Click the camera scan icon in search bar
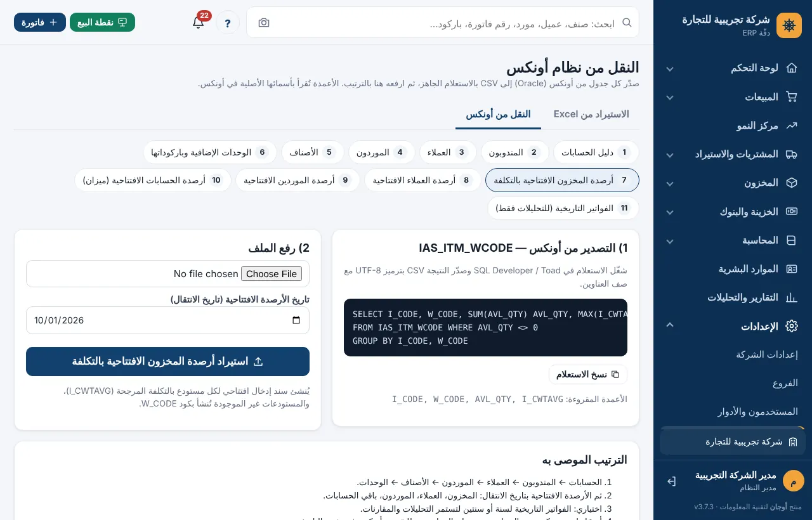The width and height of the screenshot is (812, 520). 264,23
